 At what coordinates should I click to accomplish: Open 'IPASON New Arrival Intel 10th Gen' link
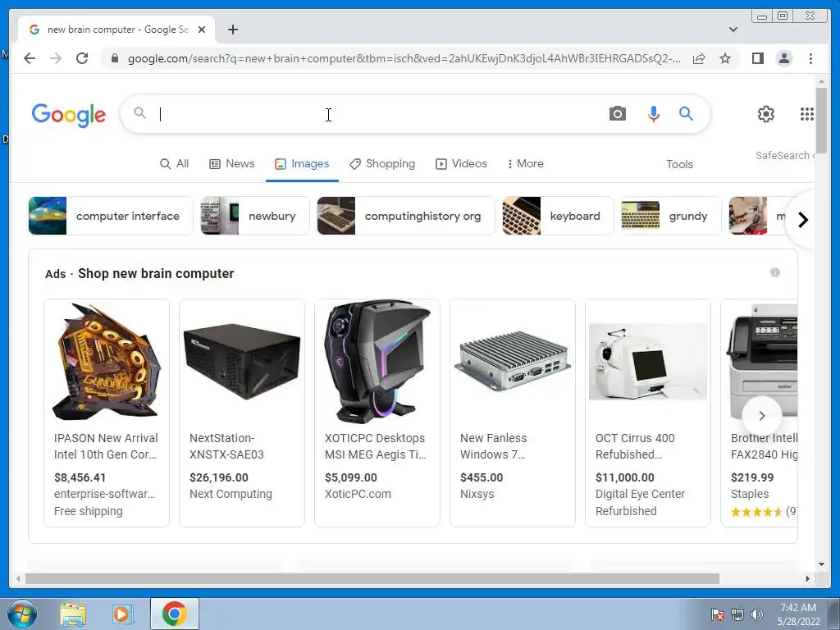pyautogui.click(x=106, y=446)
